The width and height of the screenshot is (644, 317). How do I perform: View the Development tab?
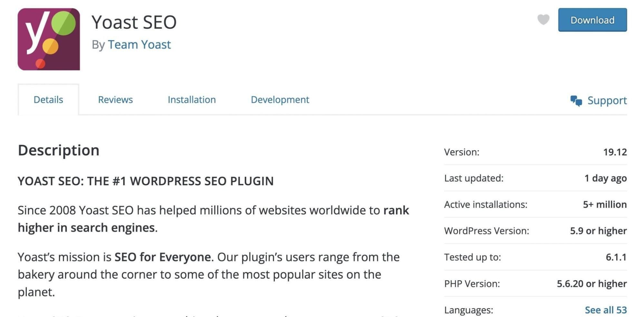coord(280,100)
